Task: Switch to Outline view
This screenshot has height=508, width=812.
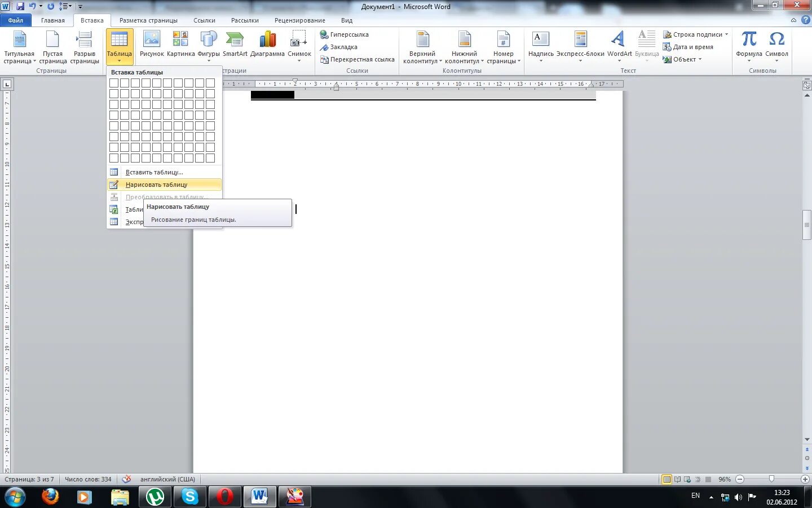Action: click(x=698, y=479)
